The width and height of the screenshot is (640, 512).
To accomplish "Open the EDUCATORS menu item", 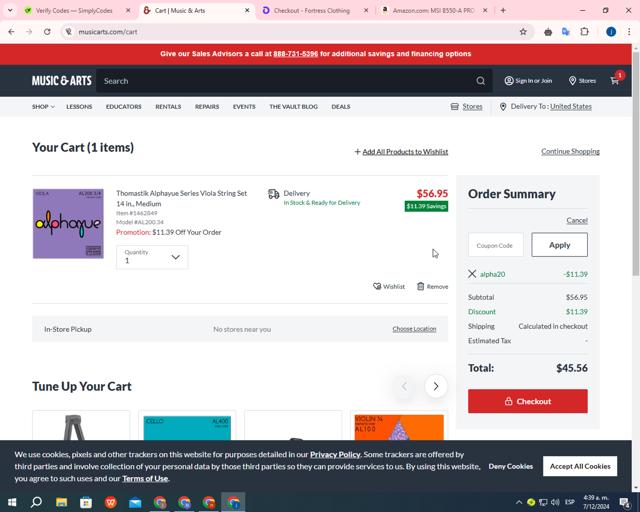I will (x=124, y=107).
